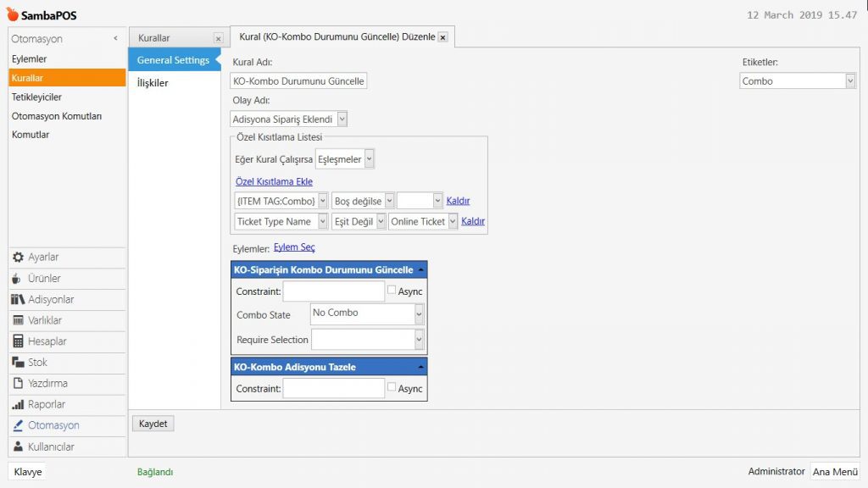The height and width of the screenshot is (488, 868).
Task: Open the Ürünler cup icon
Action: tap(18, 279)
